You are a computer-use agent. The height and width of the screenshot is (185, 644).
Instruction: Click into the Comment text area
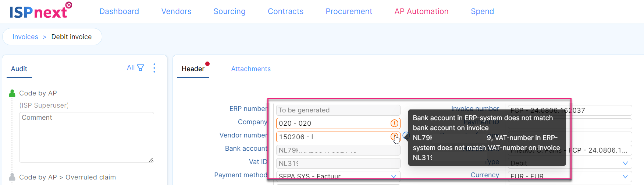(86, 137)
